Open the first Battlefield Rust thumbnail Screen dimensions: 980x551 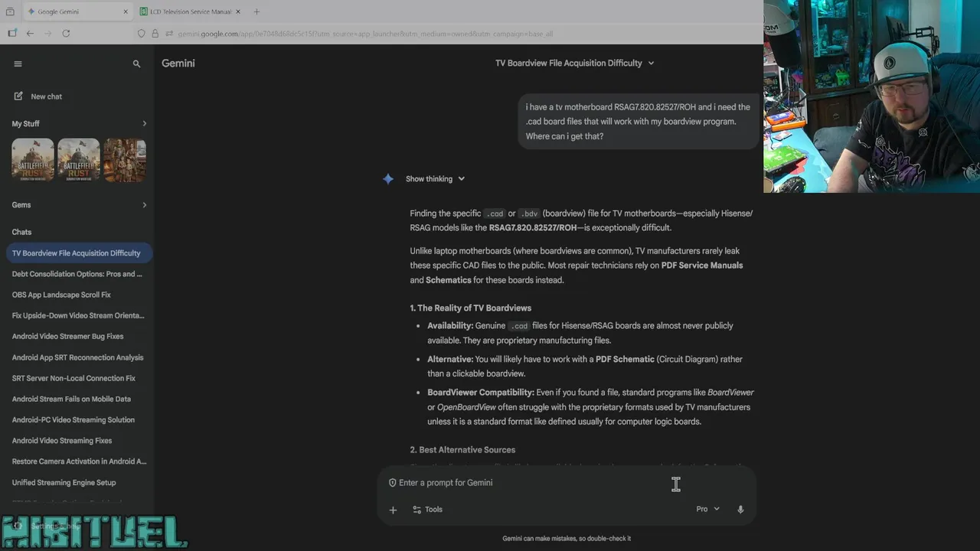tap(33, 160)
